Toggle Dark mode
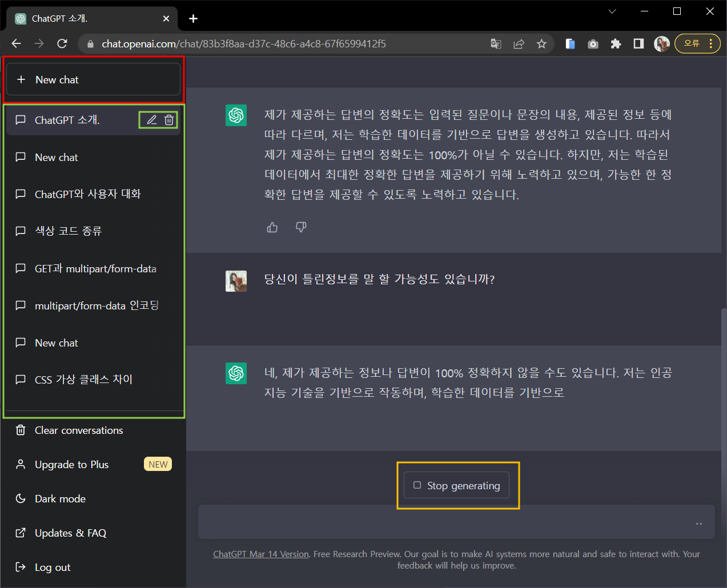 pos(93,498)
